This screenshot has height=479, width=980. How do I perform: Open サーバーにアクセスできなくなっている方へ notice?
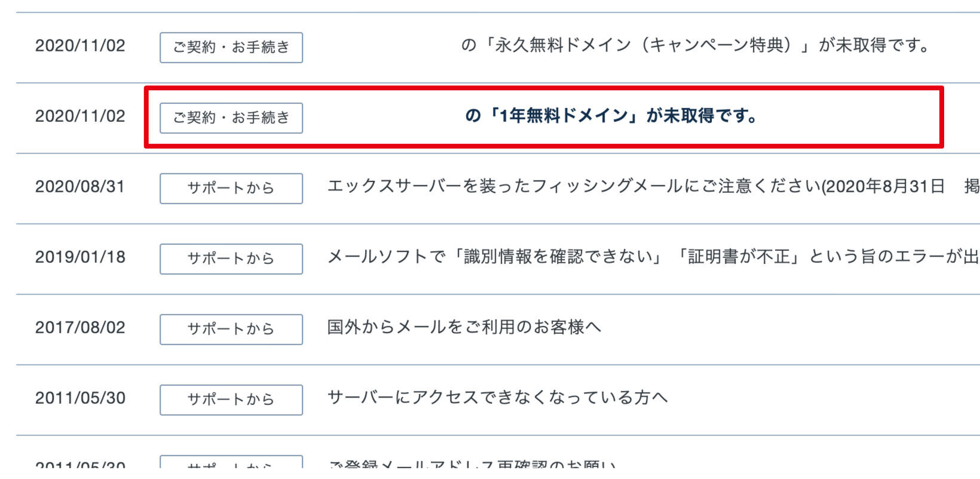coord(497,398)
